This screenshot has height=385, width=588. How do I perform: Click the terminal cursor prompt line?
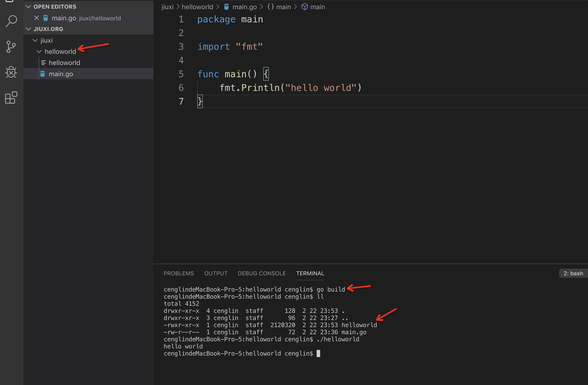pyautogui.click(x=242, y=354)
